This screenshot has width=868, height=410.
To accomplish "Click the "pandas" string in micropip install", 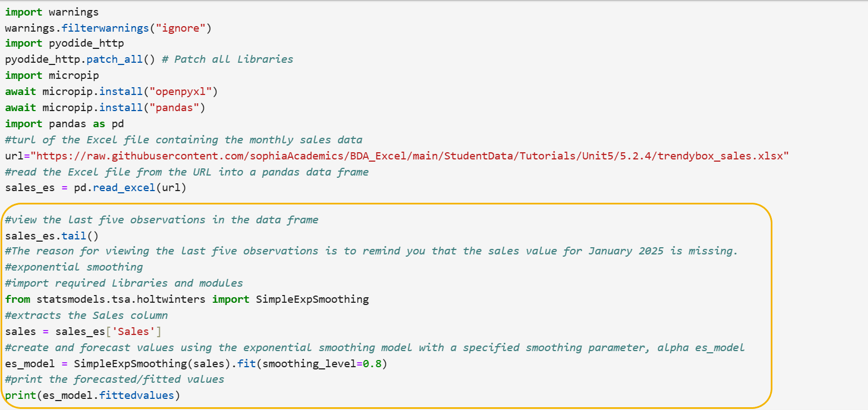I will point(174,107).
